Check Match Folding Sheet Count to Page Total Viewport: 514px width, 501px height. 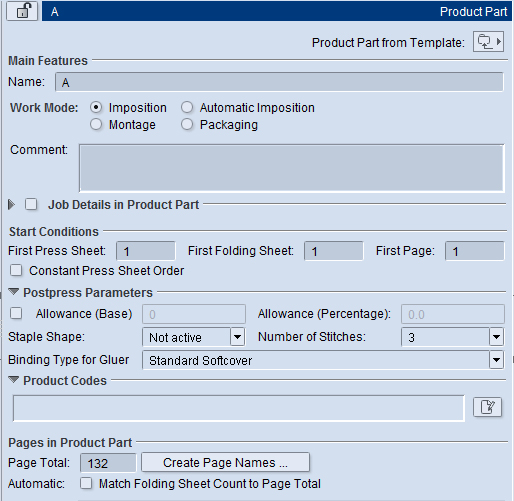click(86, 483)
